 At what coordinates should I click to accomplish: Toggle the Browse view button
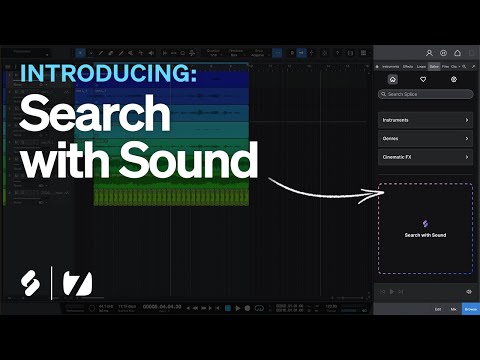point(471,309)
